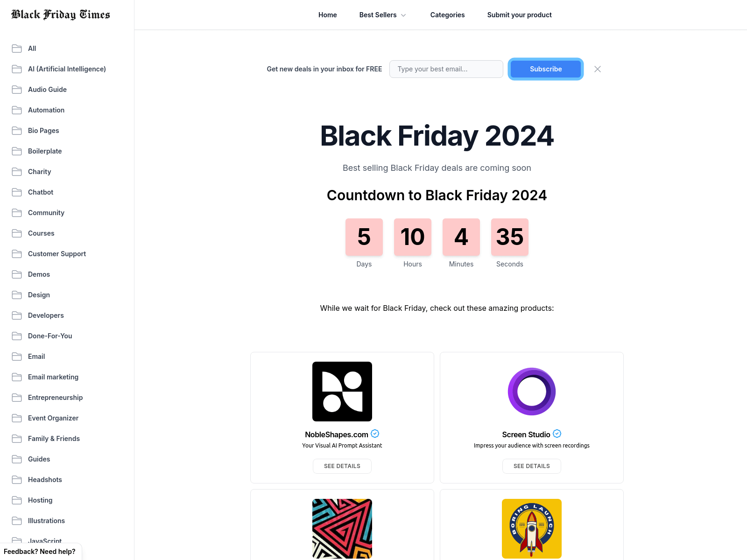
Task: Click the verified badge next to Screen Studio
Action: tap(557, 434)
